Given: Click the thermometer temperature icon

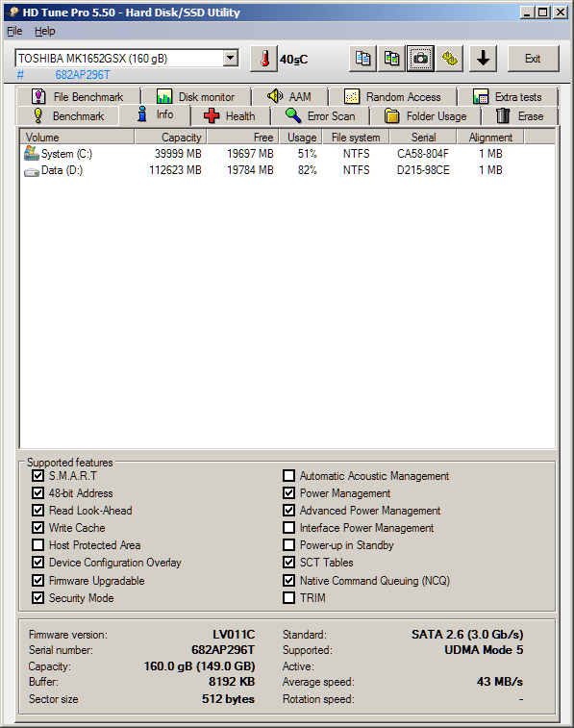Looking at the screenshot, I should point(264,59).
